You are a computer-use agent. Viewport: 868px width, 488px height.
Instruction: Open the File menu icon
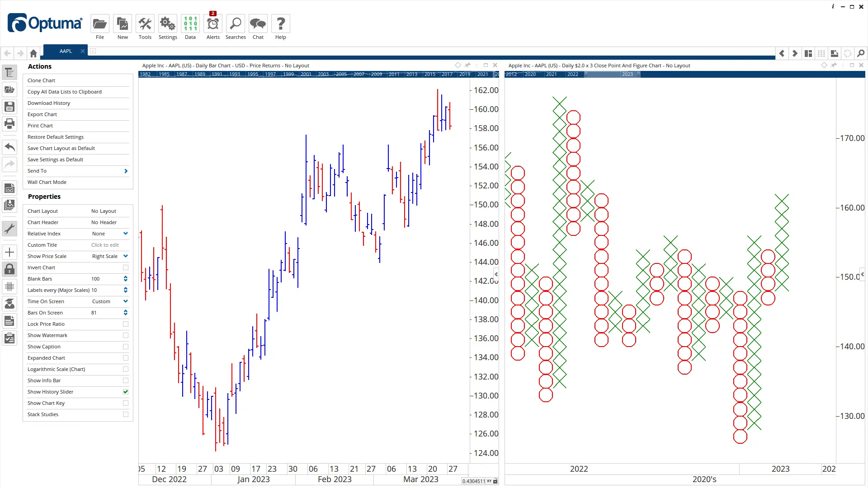click(99, 23)
